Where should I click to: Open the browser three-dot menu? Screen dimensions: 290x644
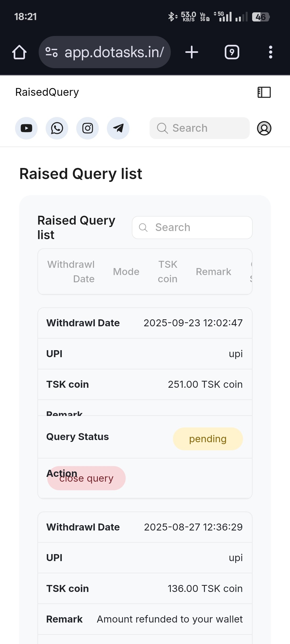270,52
